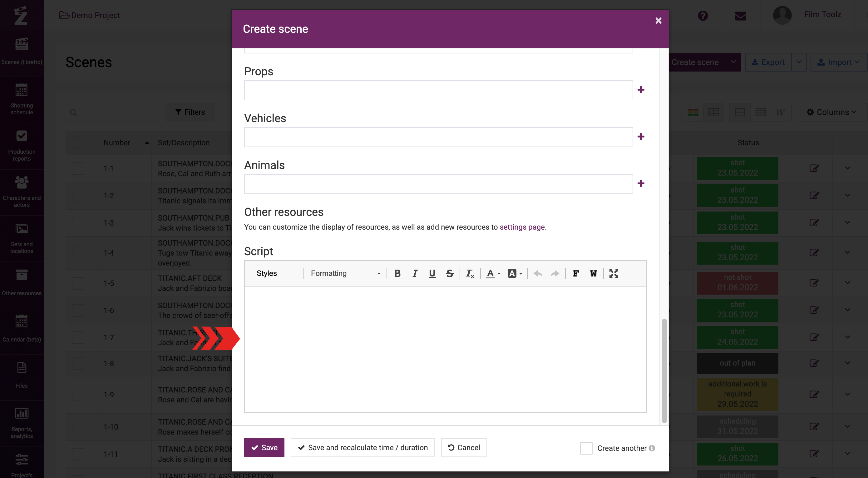Click the Status column header

[x=748, y=142]
